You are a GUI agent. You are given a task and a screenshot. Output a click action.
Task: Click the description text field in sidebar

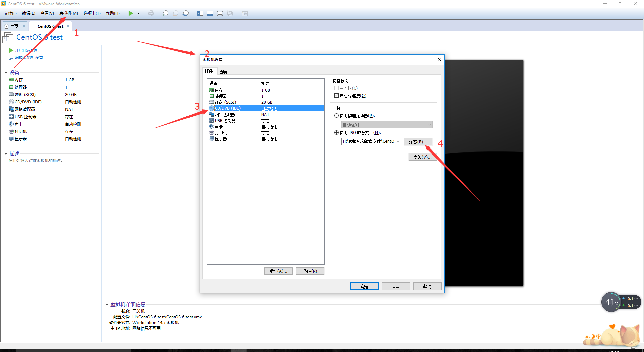click(36, 161)
